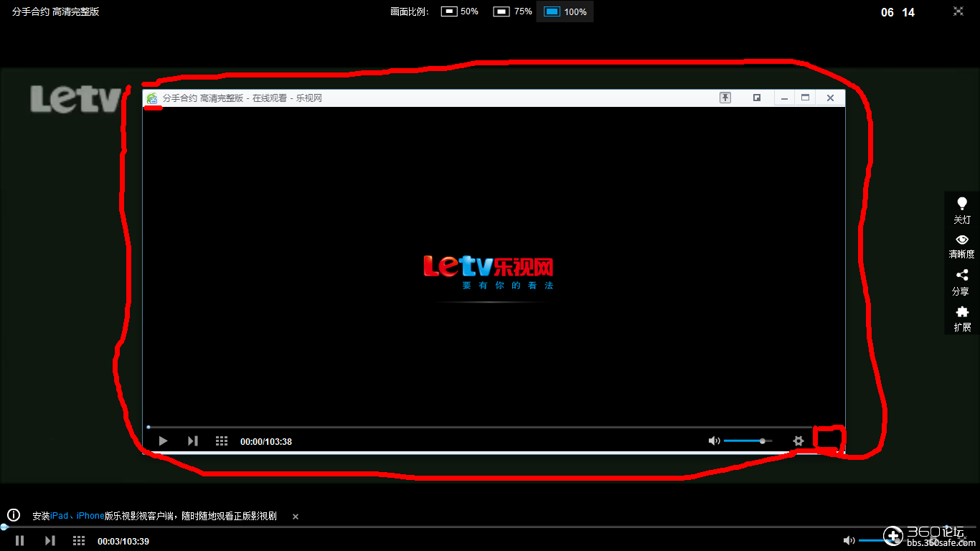
Task: Set picture ratio to 50%
Action: (x=460, y=11)
